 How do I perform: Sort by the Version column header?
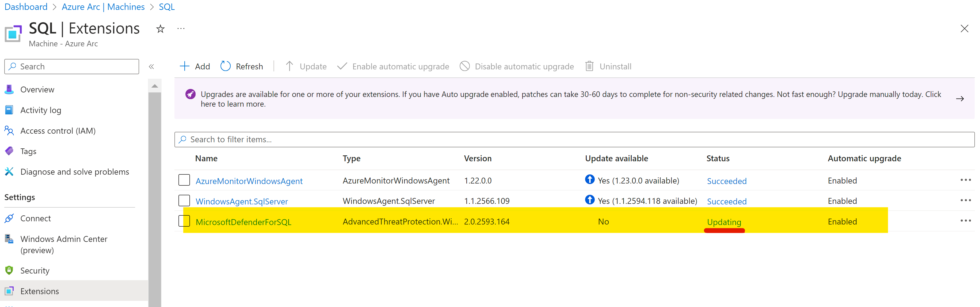click(x=478, y=158)
